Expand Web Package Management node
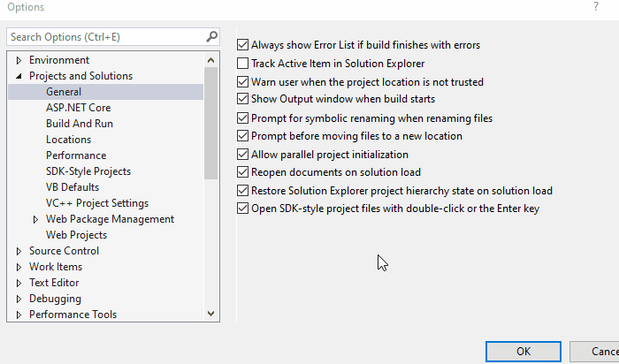Image resolution: width=619 pixels, height=364 pixels. coord(35,219)
